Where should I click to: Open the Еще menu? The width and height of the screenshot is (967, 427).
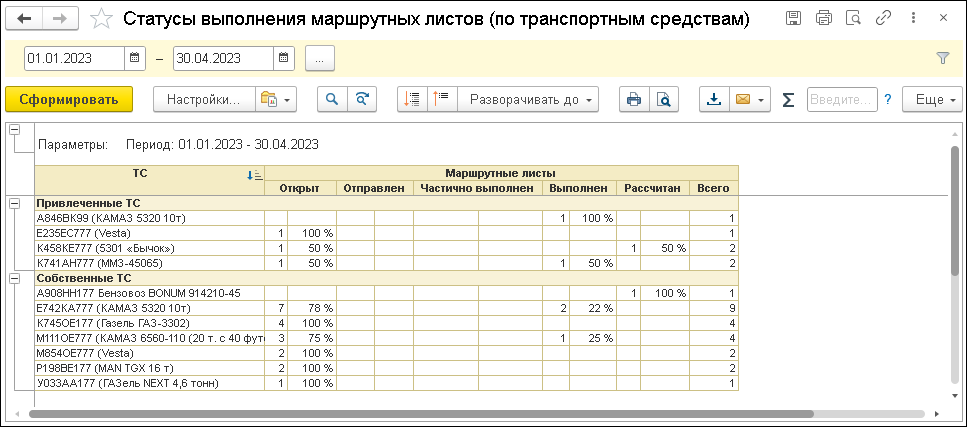click(932, 99)
